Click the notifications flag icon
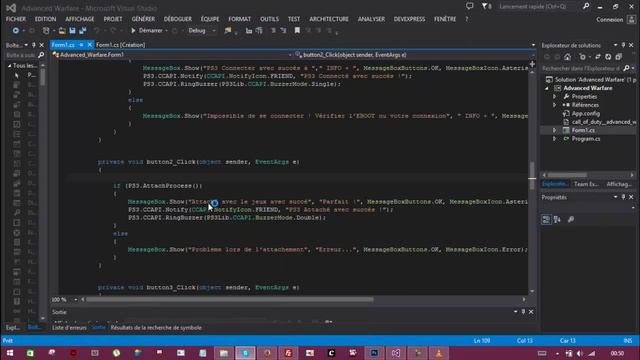The height and width of the screenshot is (360, 640). click(x=486, y=6)
